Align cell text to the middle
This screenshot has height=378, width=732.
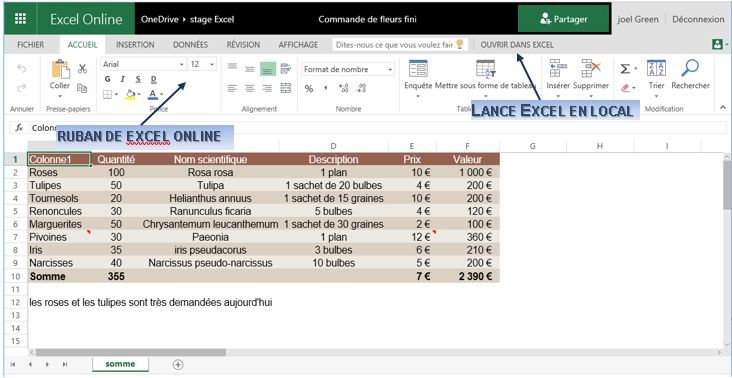point(250,69)
